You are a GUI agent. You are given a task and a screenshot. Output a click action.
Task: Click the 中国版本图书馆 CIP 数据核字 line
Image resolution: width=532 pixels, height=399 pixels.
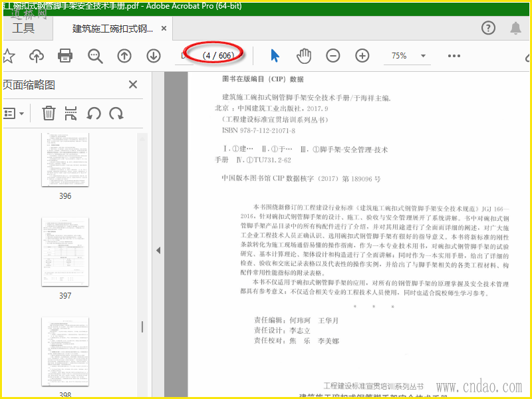point(301,178)
